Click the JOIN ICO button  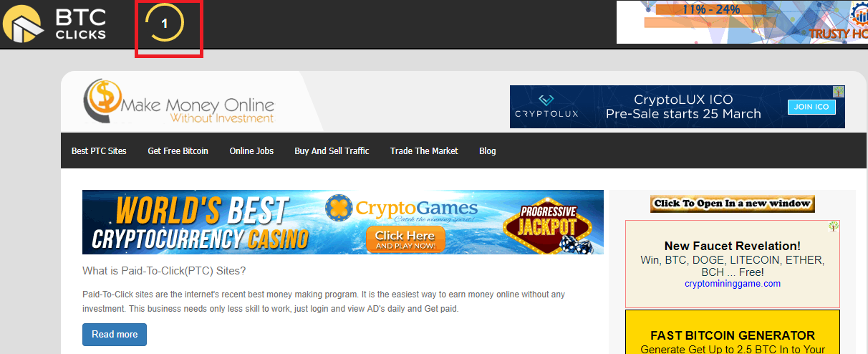(812, 107)
